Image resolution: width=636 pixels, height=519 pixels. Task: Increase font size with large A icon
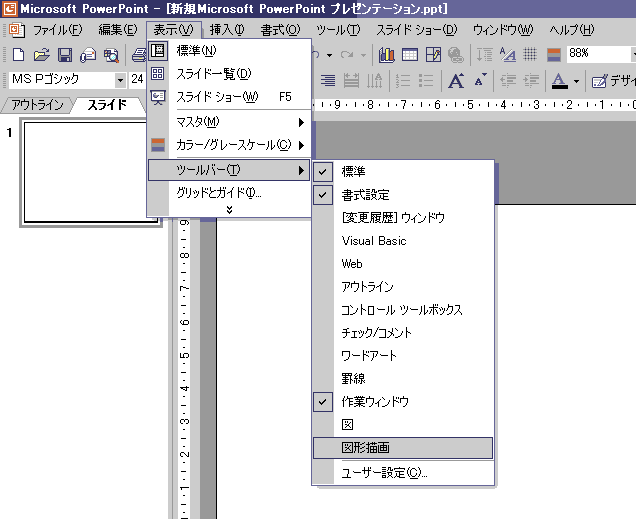(456, 80)
